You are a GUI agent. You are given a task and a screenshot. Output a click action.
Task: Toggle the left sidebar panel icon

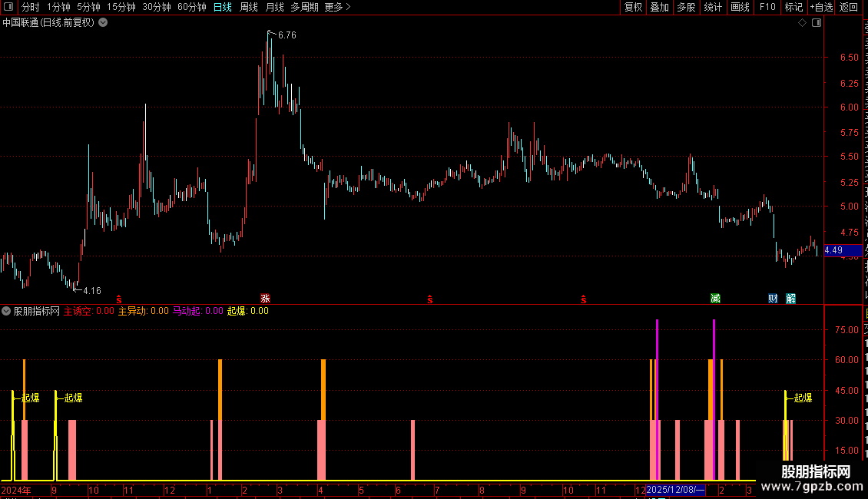[8, 7]
